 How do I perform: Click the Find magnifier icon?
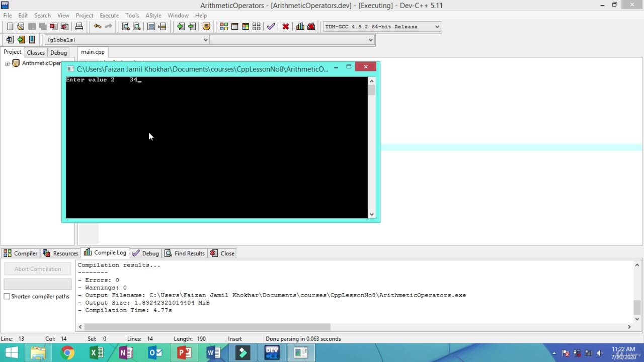pos(126,27)
